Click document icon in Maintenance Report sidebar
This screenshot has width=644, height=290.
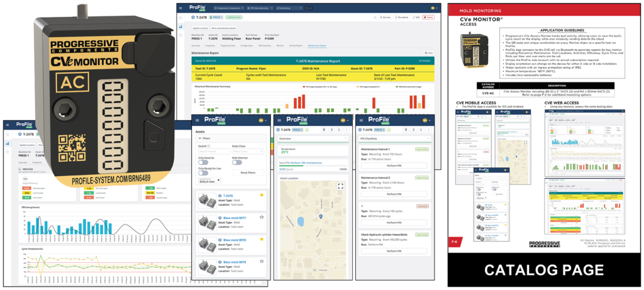180,35
